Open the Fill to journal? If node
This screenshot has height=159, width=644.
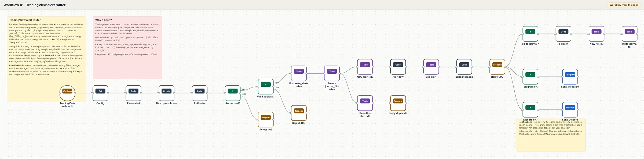click(530, 34)
